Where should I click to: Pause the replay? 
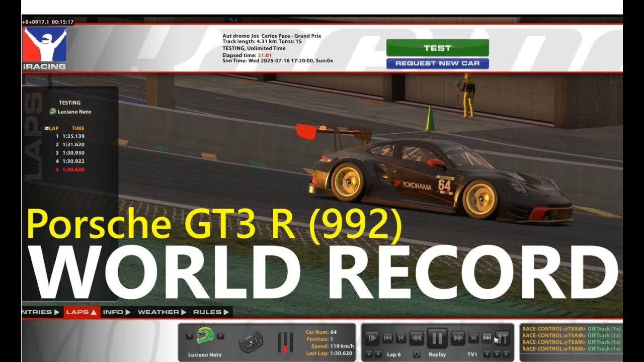pos(437,338)
